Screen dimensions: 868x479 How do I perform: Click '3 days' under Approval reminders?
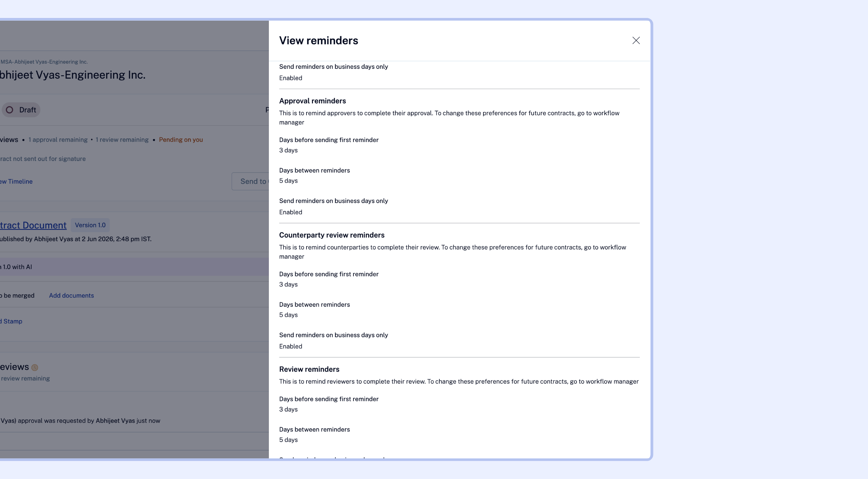(289, 150)
